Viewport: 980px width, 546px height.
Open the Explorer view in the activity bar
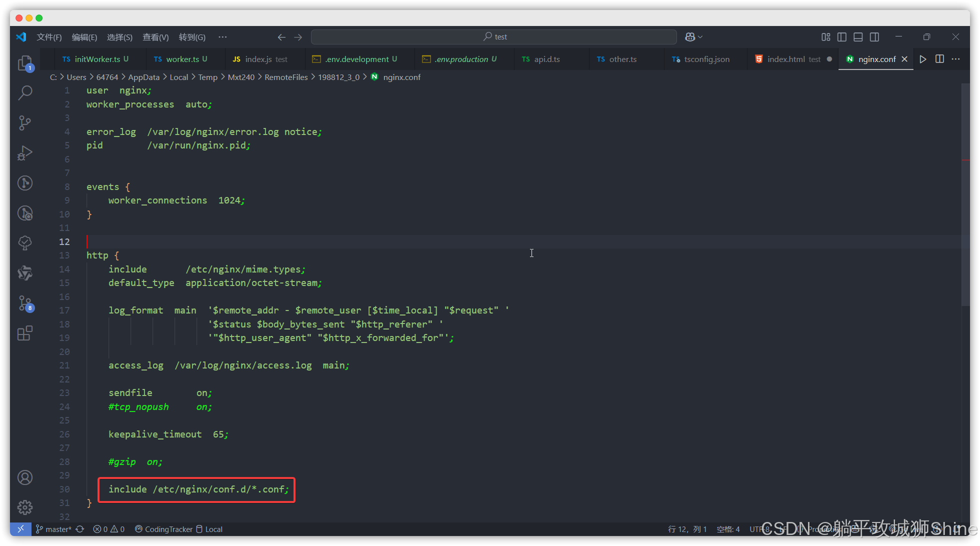pos(25,63)
